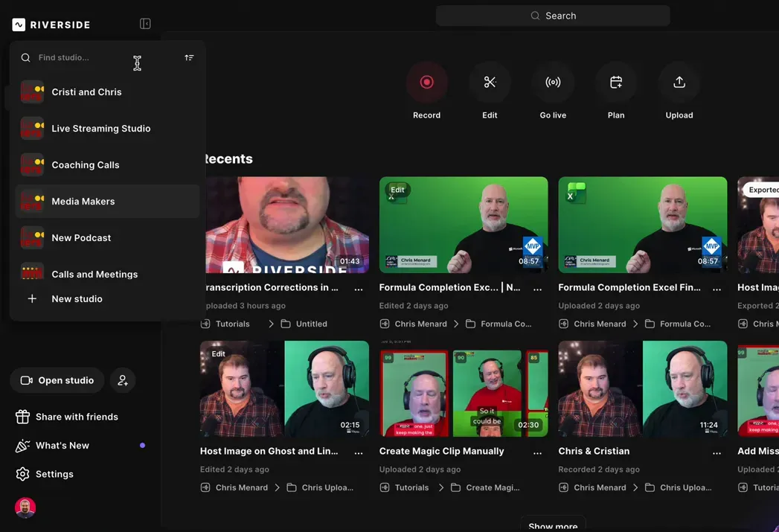Click the invite teammate icon beside Open studio
Image resolution: width=779 pixels, height=532 pixels.
(123, 380)
